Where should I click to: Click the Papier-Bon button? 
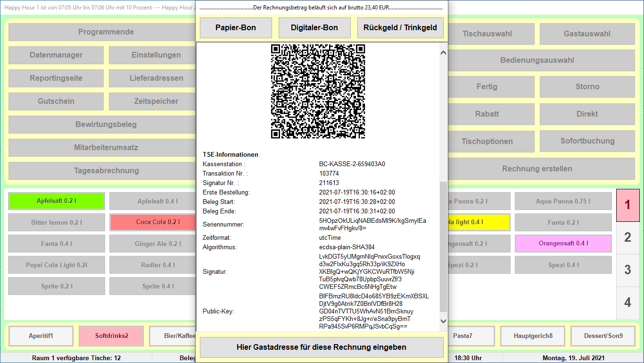point(236,28)
